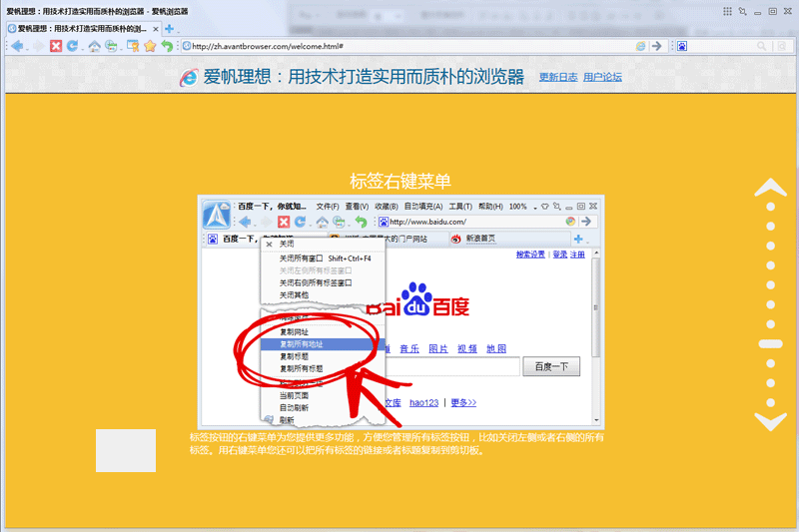Image resolution: width=799 pixels, height=532 pixels.
Task: Click the white down chevron slide arrow
Action: pos(770,421)
